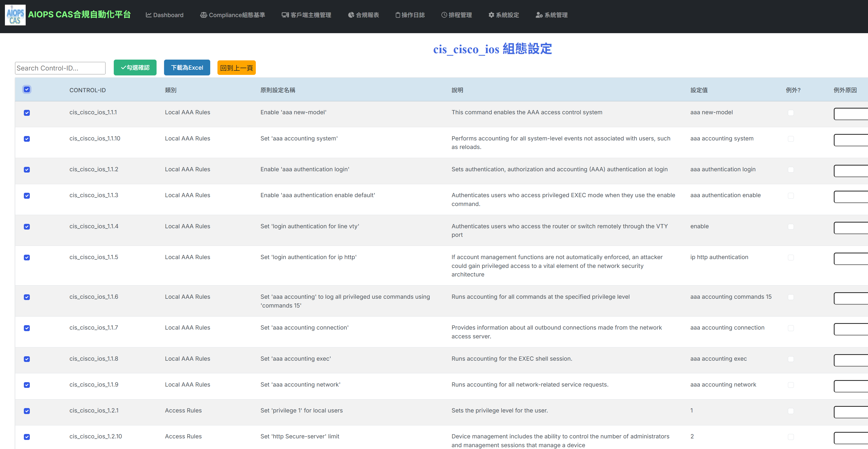Viewport: 868px width, 449px height.
Task: Uncheck the cis_cisco_ios_1.1.5 row checkbox
Action: (x=27, y=258)
